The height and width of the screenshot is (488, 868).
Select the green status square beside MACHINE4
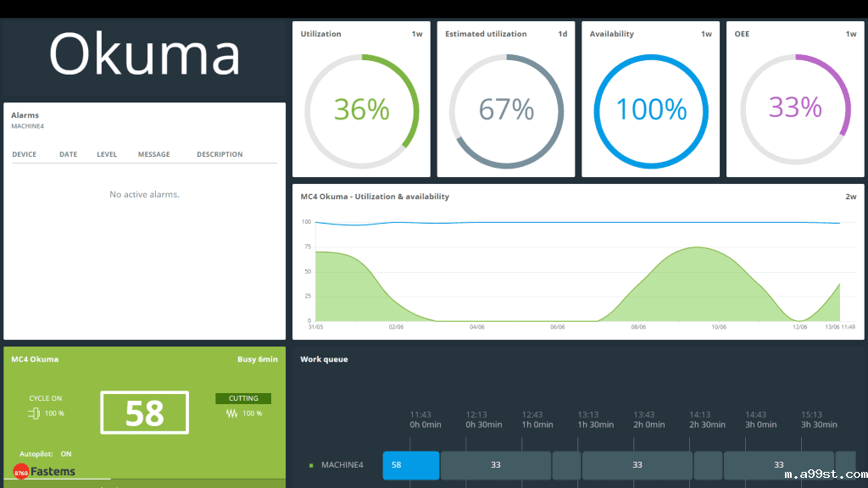[x=311, y=464]
